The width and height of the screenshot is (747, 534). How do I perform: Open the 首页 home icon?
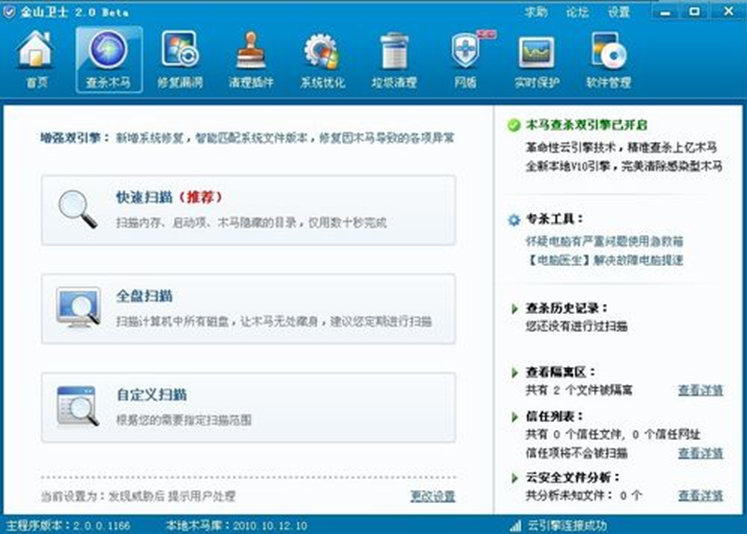[x=36, y=60]
